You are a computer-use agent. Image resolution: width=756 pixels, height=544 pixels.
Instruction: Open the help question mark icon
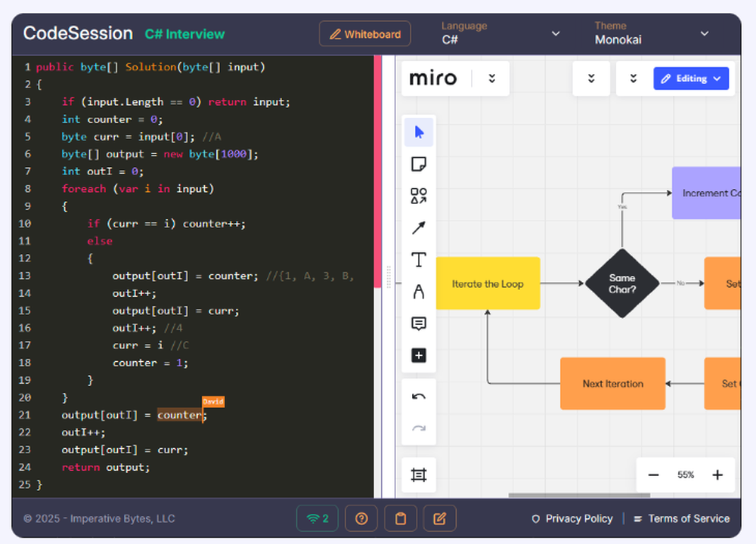coord(361,518)
